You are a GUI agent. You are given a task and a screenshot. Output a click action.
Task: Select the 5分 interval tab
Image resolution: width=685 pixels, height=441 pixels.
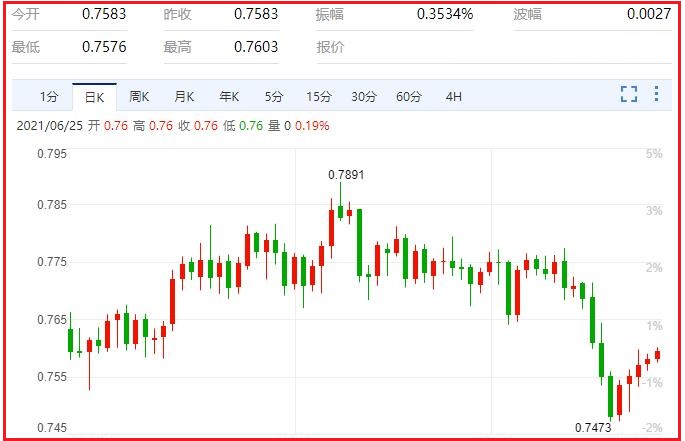tap(274, 97)
